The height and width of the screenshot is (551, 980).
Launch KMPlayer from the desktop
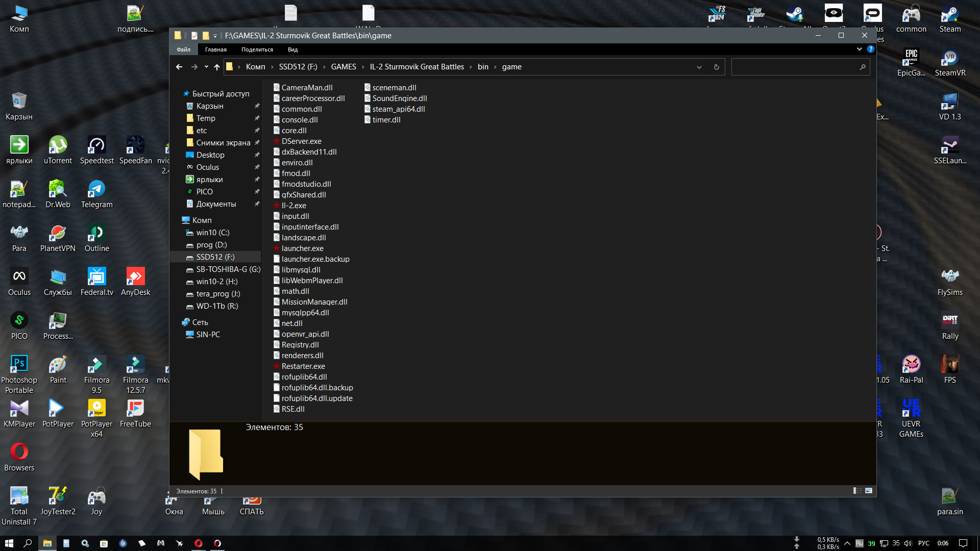(19, 414)
